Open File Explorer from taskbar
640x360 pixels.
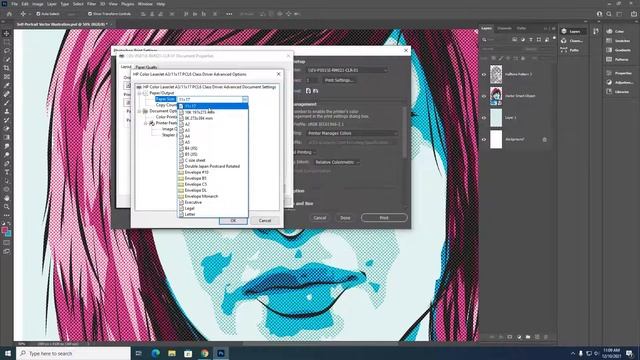click(x=172, y=353)
